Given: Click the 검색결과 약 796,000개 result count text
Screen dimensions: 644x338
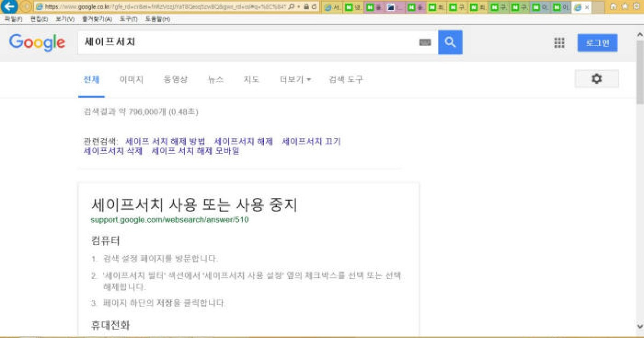Looking at the screenshot, I should [x=141, y=112].
